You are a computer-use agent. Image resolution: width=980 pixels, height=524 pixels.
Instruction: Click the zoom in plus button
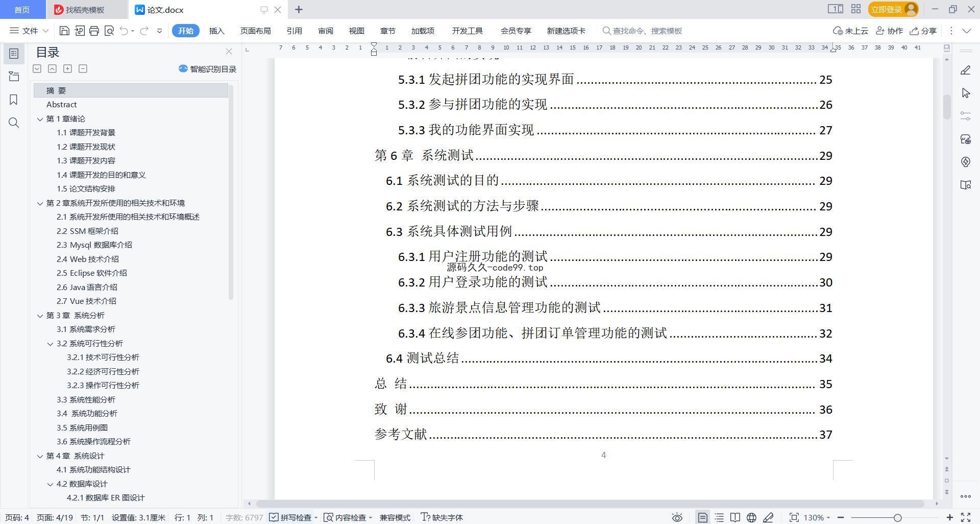click(x=950, y=517)
